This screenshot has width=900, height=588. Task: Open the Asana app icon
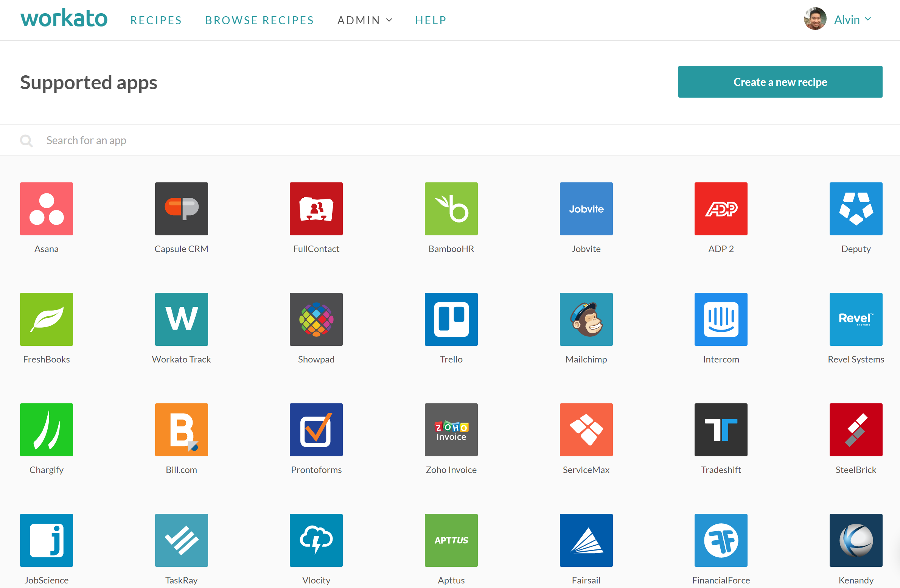pyautogui.click(x=47, y=209)
